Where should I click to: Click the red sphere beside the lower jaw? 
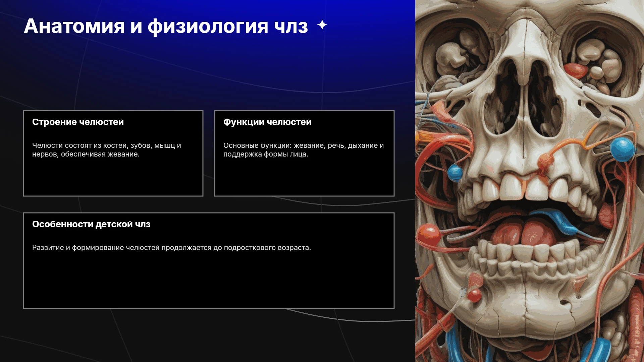tap(429, 235)
